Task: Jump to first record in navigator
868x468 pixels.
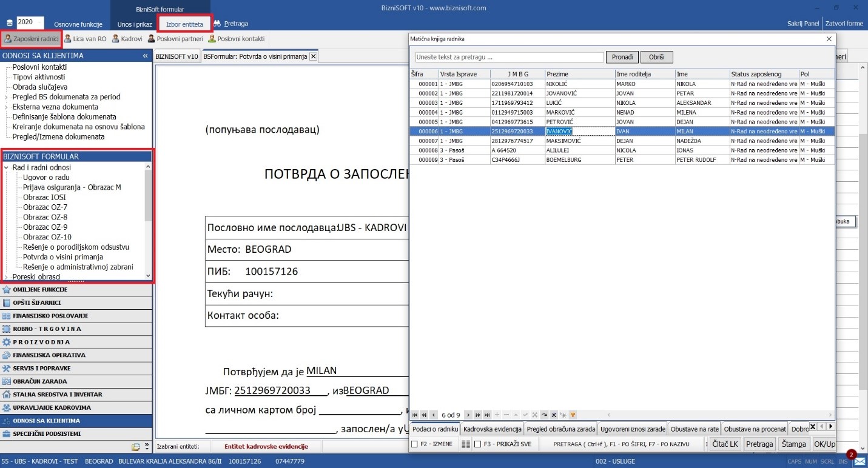Action: pos(414,415)
